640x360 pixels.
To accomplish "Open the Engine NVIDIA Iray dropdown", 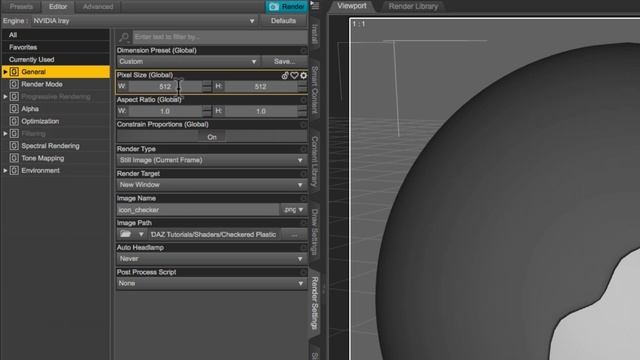I will coord(144,21).
